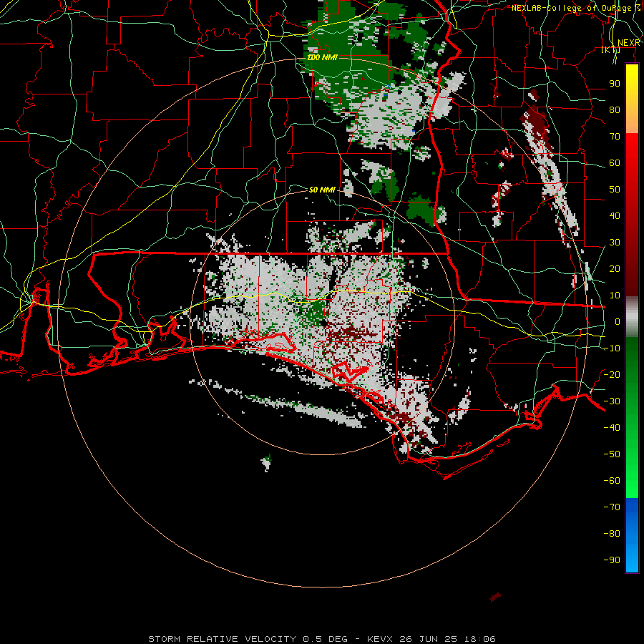Pick the bright green segment near -60 on the color bar
The width and height of the screenshot is (644, 644).
click(632, 481)
